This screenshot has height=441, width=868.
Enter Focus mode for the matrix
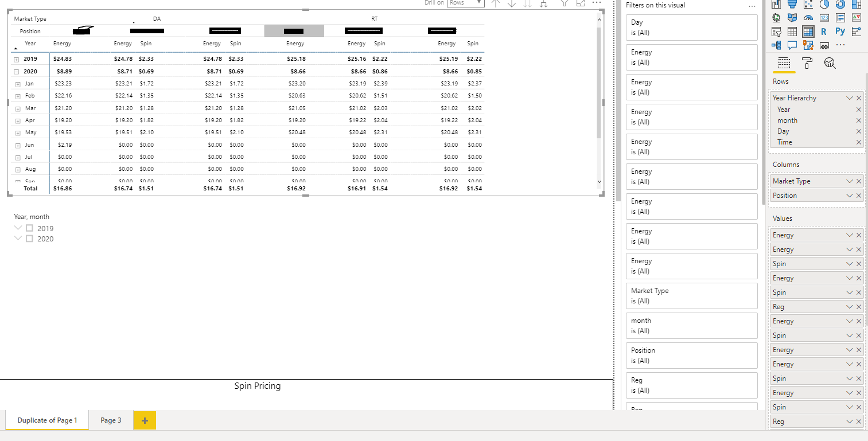(580, 3)
